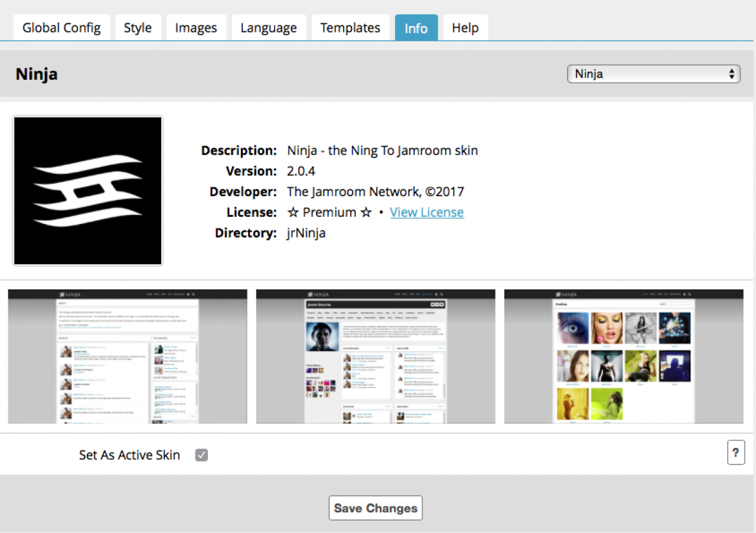
Task: Select the Templates tab
Action: [350, 28]
